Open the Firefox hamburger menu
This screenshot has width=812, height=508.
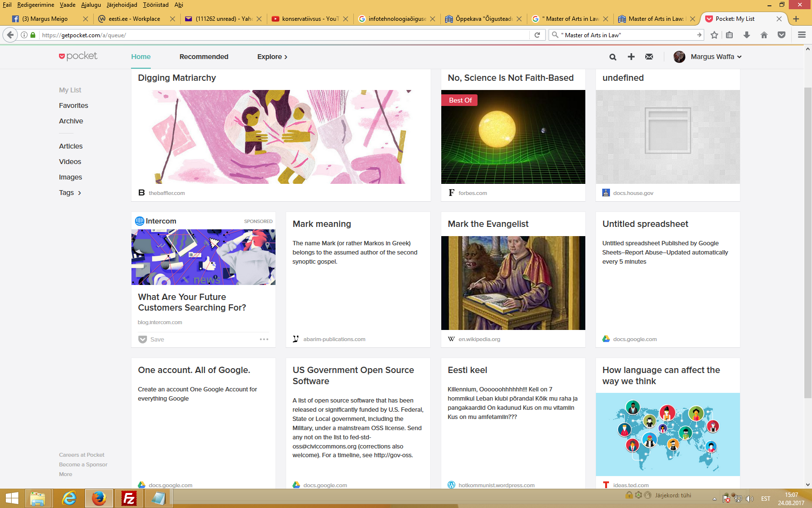coord(802,35)
